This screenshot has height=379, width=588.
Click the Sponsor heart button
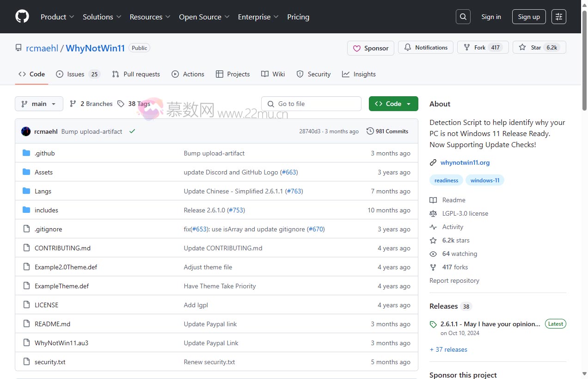[x=371, y=48]
